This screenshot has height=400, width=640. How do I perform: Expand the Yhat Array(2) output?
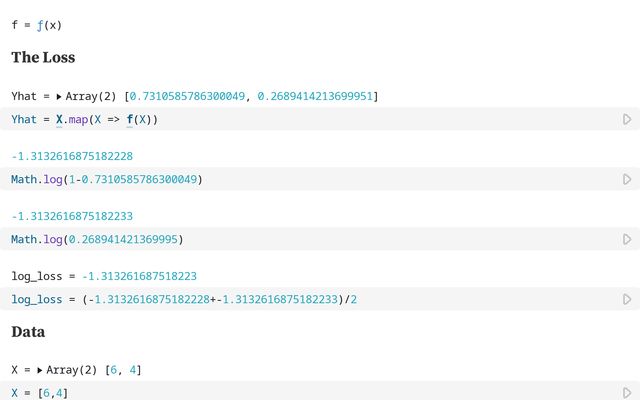coord(58,96)
